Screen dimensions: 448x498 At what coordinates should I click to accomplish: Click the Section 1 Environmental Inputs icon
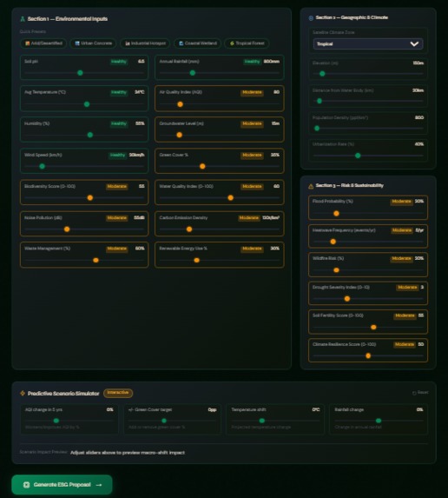click(x=23, y=19)
